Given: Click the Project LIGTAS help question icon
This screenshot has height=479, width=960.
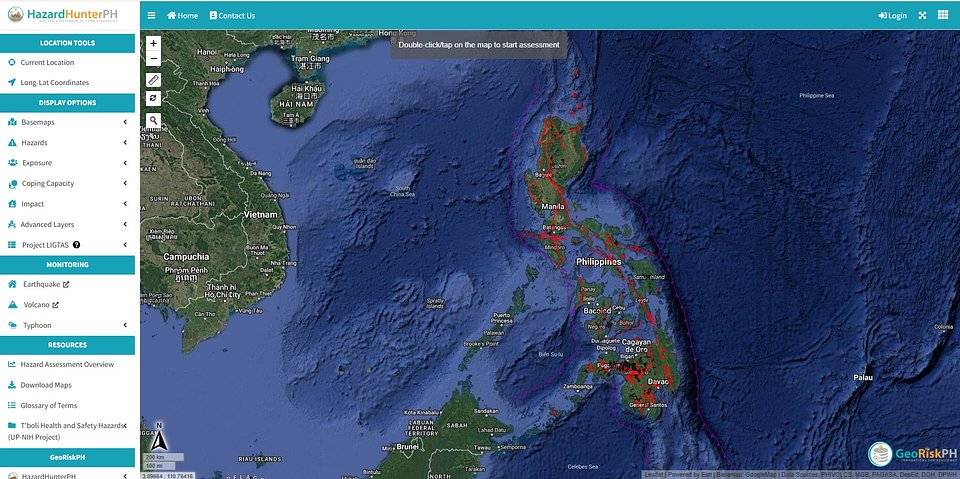Looking at the screenshot, I should click(x=77, y=245).
